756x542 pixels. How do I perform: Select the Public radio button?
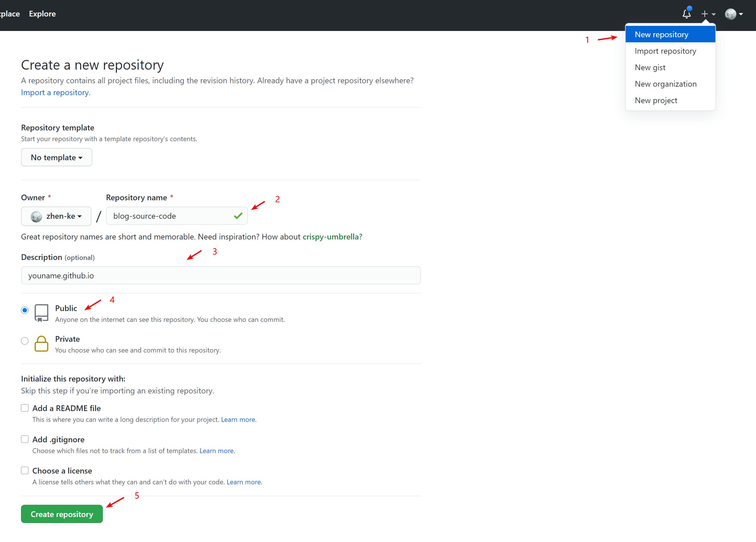pyautogui.click(x=25, y=310)
